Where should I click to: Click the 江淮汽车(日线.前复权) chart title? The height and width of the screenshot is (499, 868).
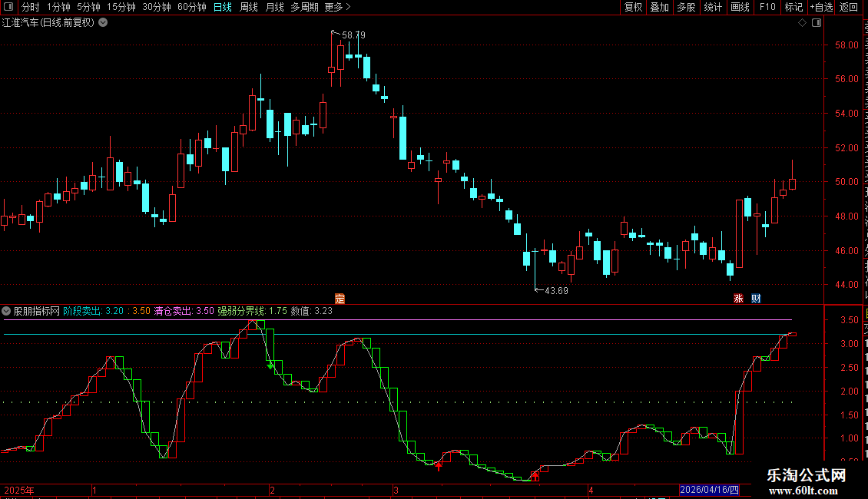48,23
